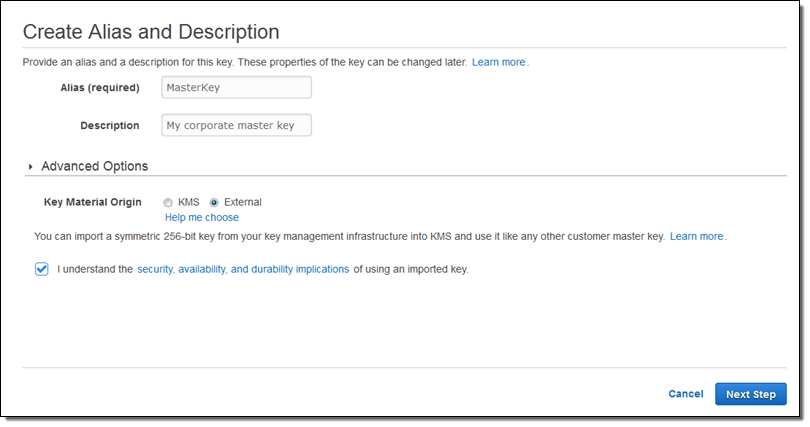Click the Key Material Origin label
Screen dimensions: 810x427
[x=93, y=202]
